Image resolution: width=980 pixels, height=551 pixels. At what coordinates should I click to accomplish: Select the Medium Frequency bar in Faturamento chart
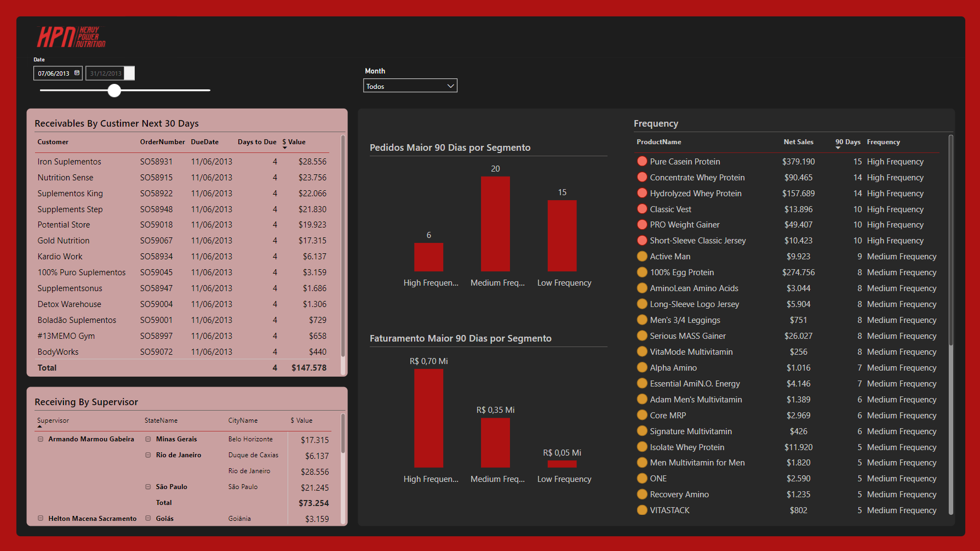(x=495, y=443)
